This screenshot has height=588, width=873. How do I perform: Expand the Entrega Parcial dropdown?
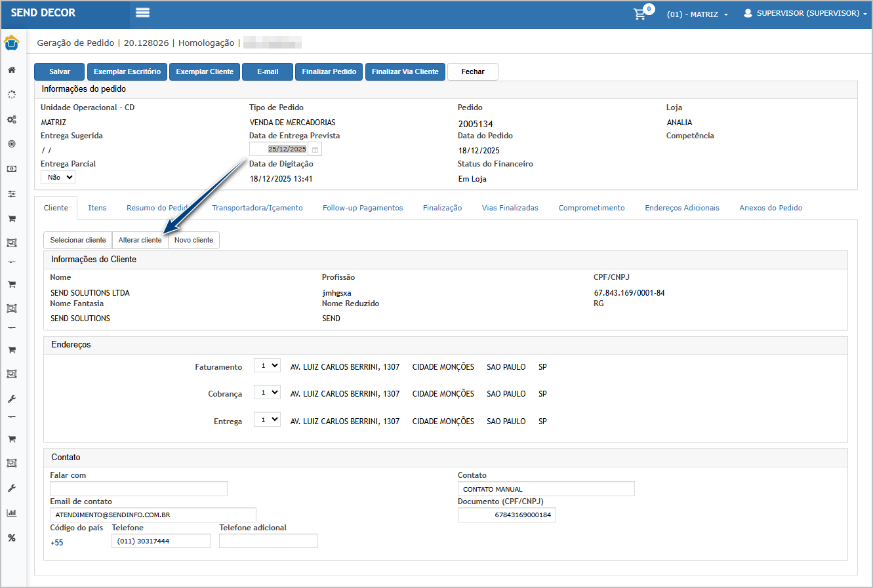pos(58,177)
